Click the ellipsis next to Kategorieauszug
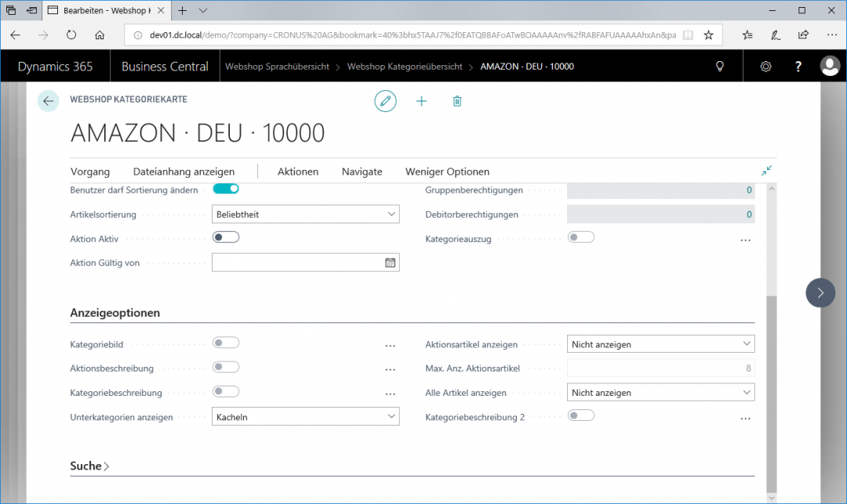This screenshot has height=504, width=847. [746, 240]
